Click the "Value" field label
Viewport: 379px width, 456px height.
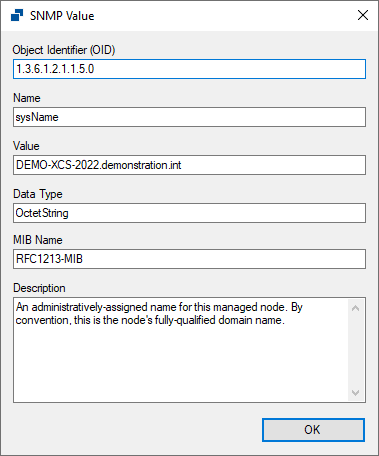26,146
